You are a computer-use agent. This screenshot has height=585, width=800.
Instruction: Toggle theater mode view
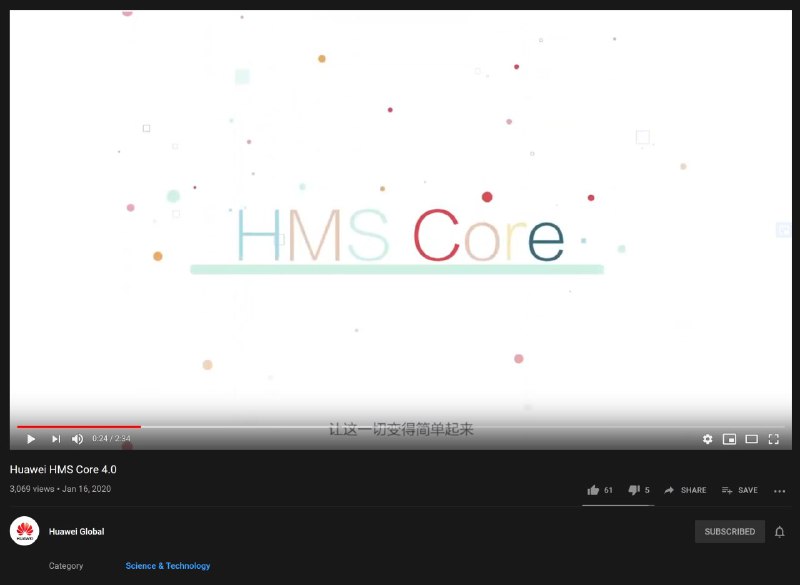752,439
